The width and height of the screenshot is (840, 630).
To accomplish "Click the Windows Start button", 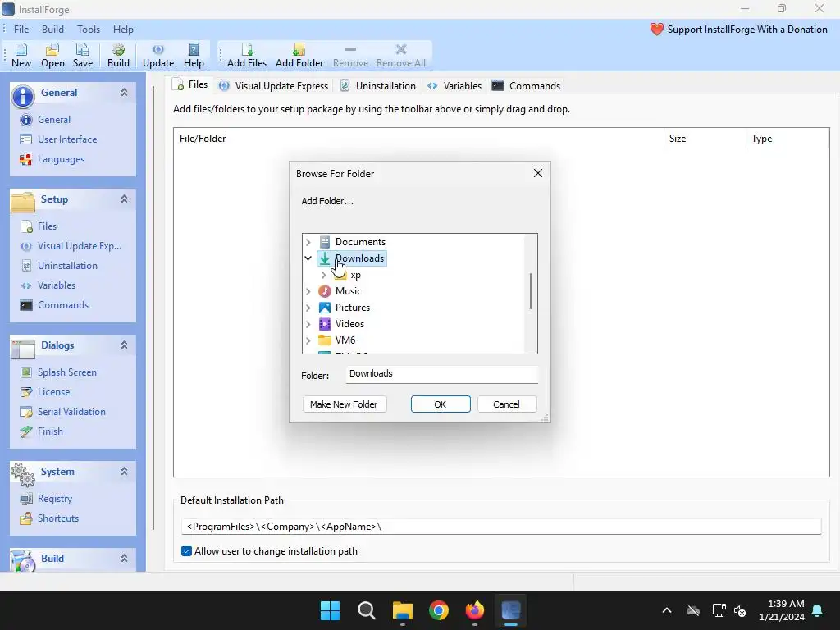I will (x=330, y=610).
